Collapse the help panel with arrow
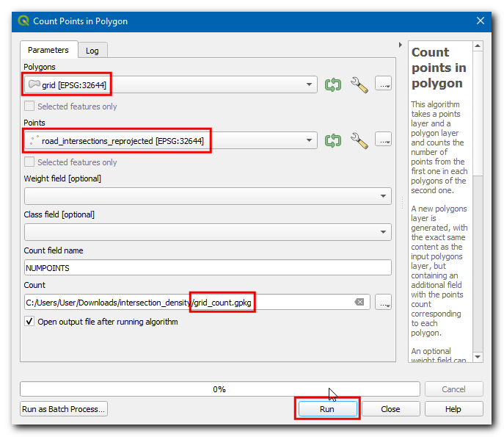504x437 pixels. pyautogui.click(x=400, y=46)
